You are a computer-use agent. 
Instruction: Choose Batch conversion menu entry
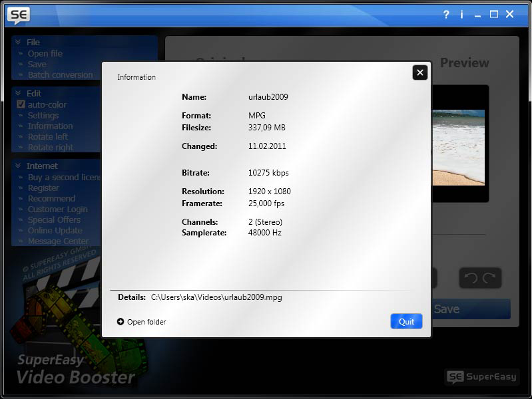[60, 75]
